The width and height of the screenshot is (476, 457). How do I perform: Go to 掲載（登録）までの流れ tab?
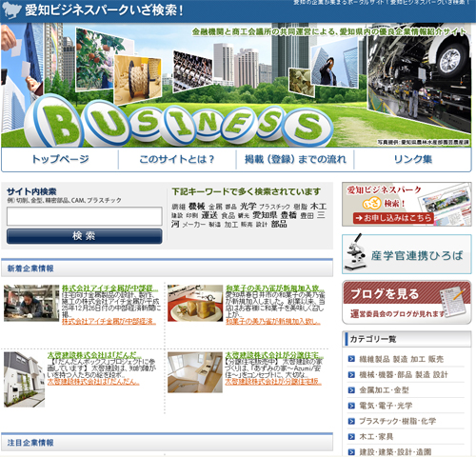[x=295, y=159]
